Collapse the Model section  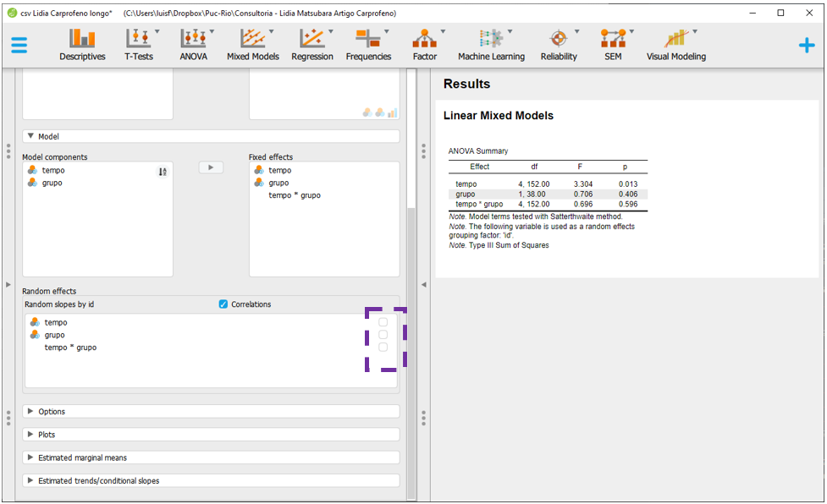[x=31, y=136]
